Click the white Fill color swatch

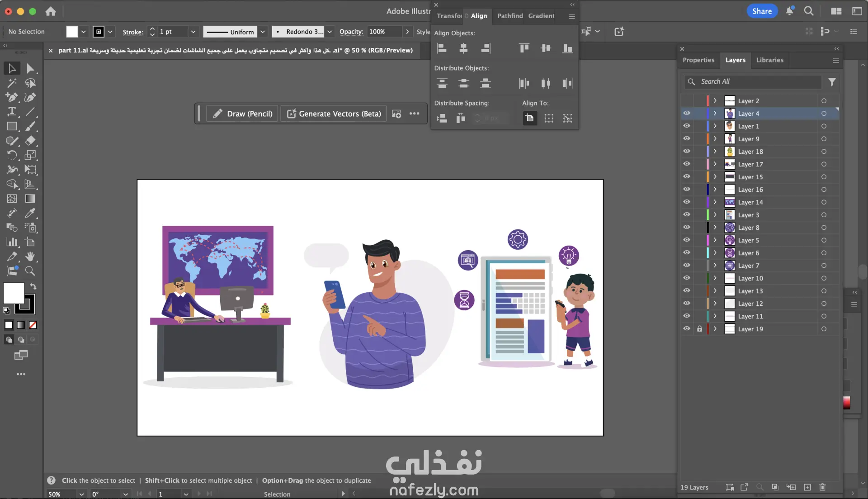click(x=14, y=293)
